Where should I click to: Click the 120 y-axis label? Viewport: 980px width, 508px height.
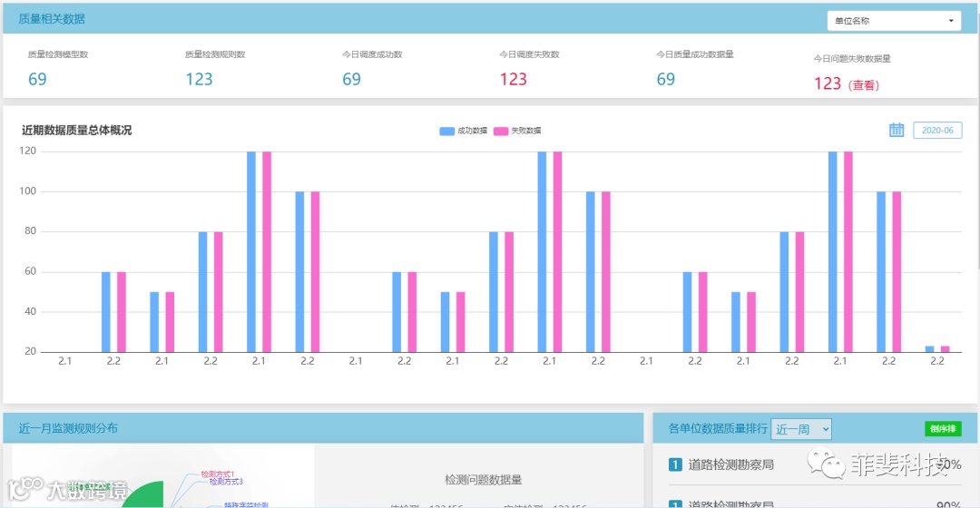click(27, 151)
